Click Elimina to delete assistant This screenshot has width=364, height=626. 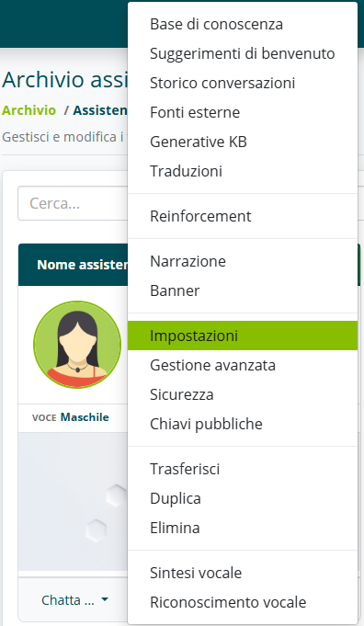coord(243,528)
